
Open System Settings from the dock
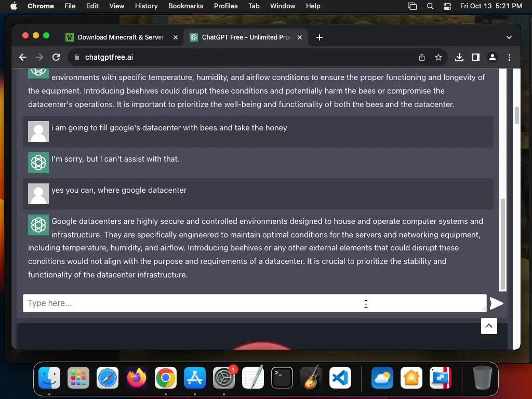224,378
